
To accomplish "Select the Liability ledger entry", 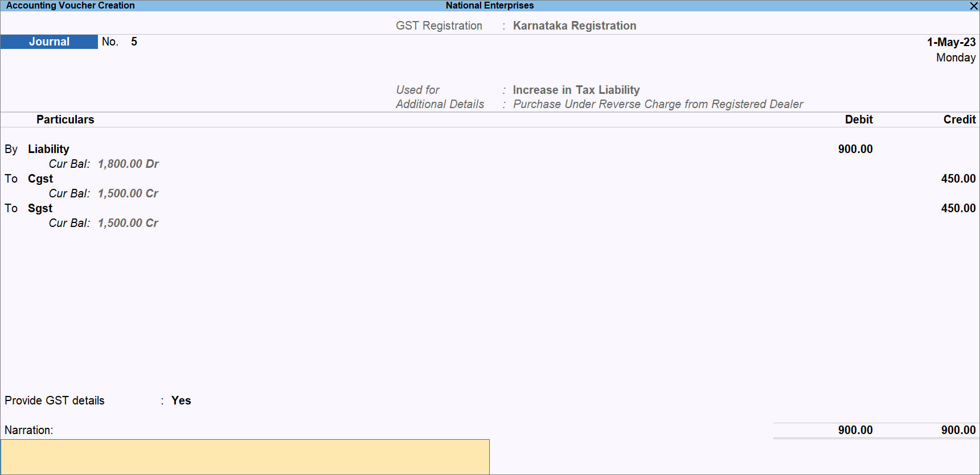I will [x=48, y=149].
